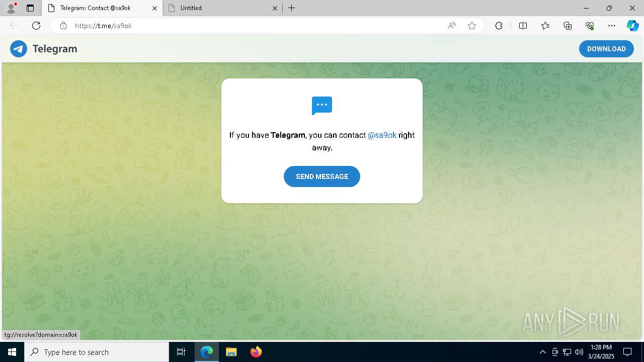644x362 pixels.
Task: Open a new tab with plus button
Action: (x=291, y=8)
